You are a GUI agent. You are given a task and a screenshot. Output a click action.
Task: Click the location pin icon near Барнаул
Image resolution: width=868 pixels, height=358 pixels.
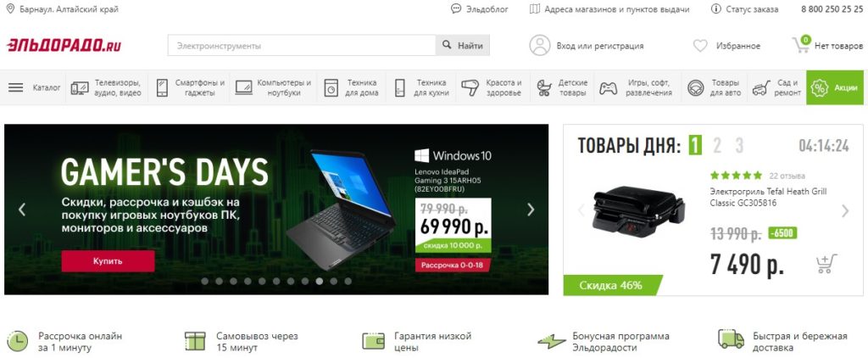click(x=10, y=8)
